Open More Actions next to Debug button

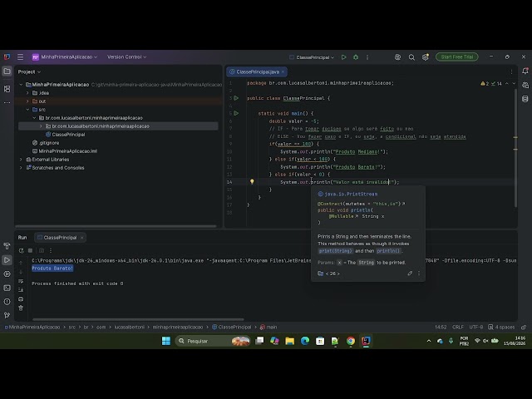(367, 57)
